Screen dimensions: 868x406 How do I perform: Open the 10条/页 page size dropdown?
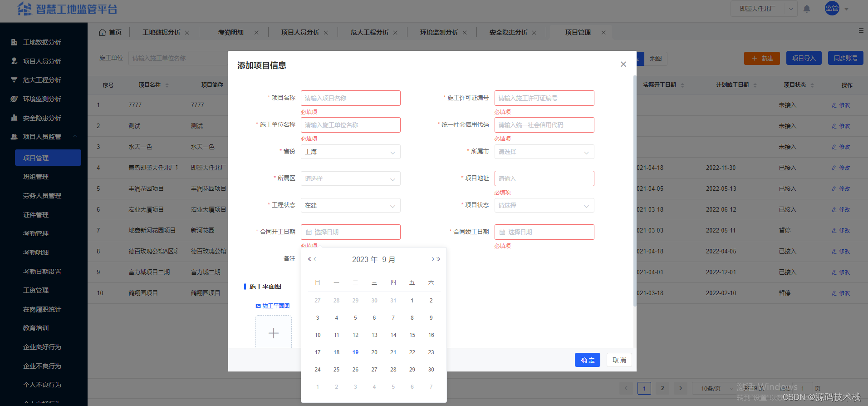(715, 388)
